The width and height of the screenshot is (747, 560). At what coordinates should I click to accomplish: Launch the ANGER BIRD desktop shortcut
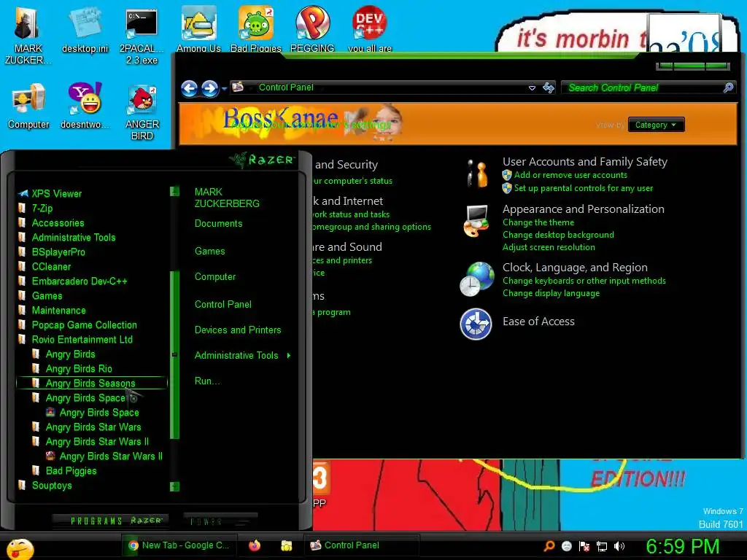pos(142,112)
